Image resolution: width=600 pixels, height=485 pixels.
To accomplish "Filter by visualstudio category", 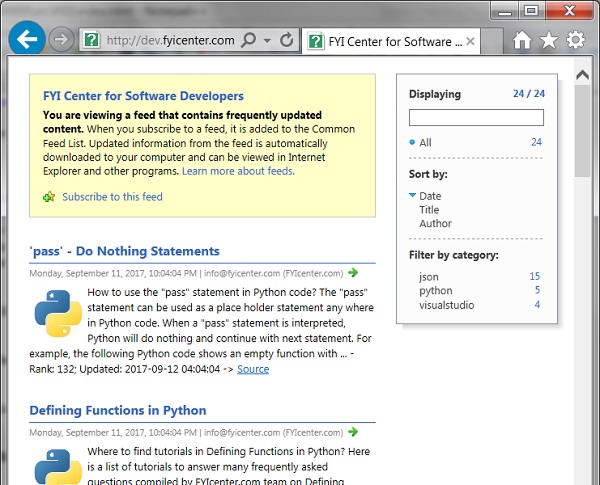I will [447, 305].
